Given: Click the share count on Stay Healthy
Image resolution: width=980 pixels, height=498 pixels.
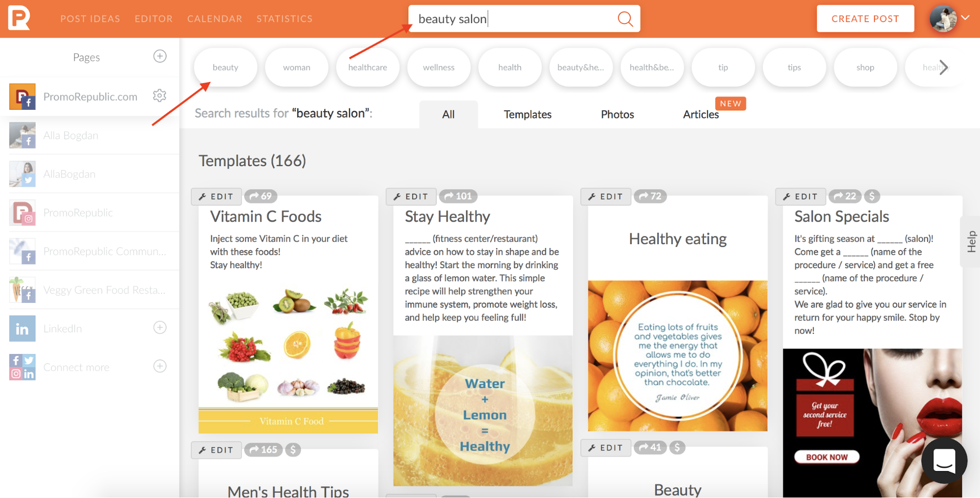Looking at the screenshot, I should pyautogui.click(x=458, y=196).
